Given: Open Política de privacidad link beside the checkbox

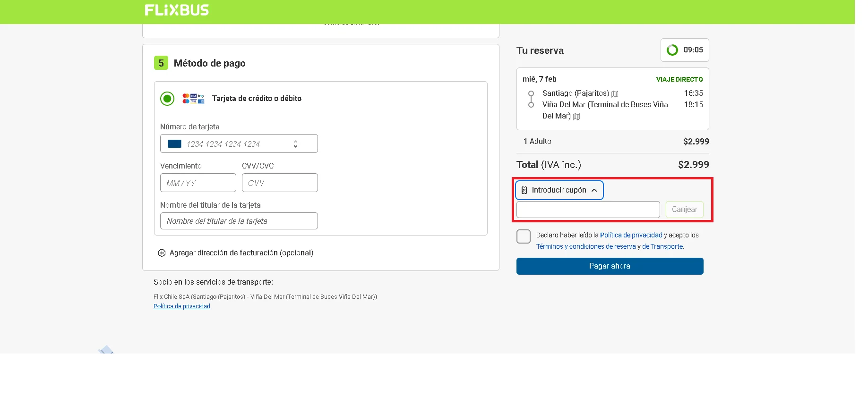Looking at the screenshot, I should click(x=631, y=235).
